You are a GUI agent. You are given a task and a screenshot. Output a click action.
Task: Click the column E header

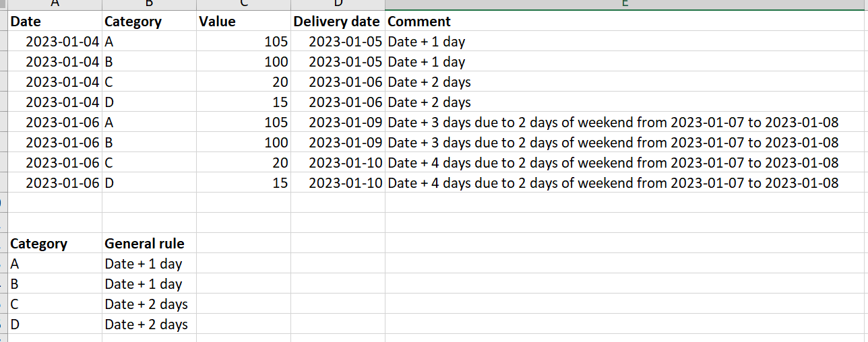(x=625, y=4)
